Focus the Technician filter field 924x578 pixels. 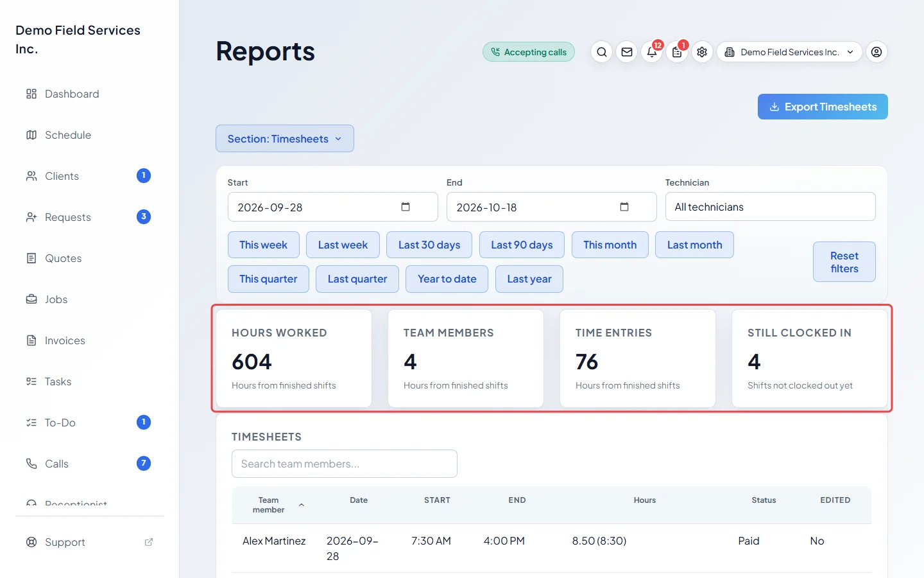770,207
